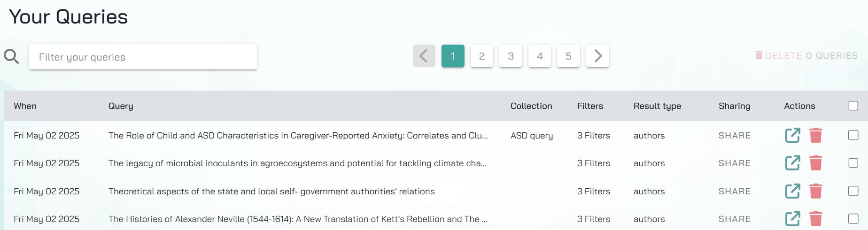Delete the microbial inoculants query

816,163
